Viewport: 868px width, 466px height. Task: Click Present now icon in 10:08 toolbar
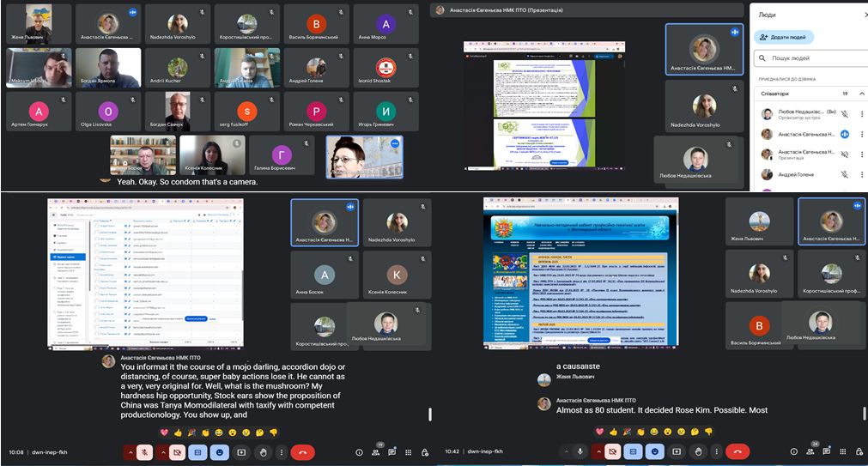(241, 451)
